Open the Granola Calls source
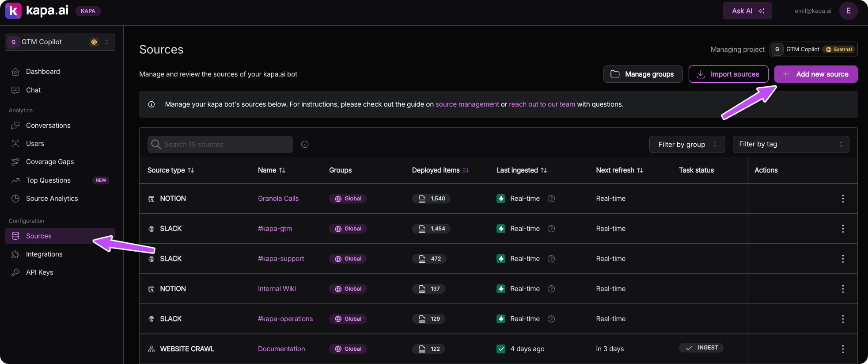868x364 pixels. pyautogui.click(x=278, y=199)
